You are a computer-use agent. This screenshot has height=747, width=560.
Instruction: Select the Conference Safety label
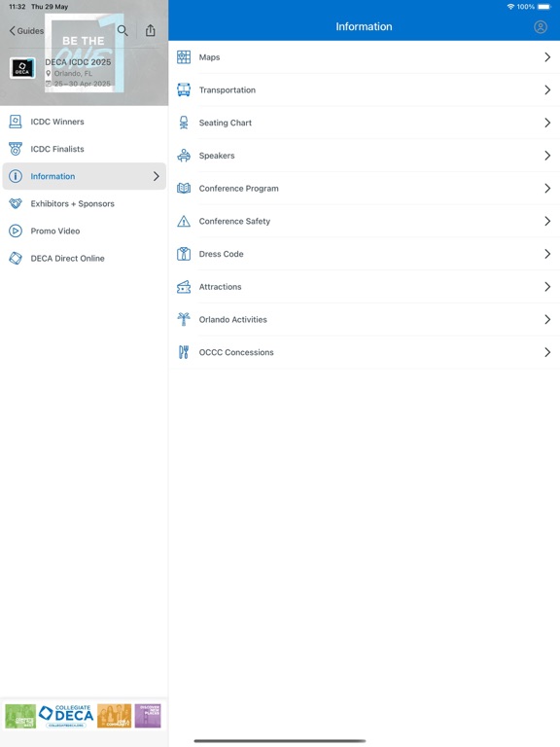click(234, 221)
